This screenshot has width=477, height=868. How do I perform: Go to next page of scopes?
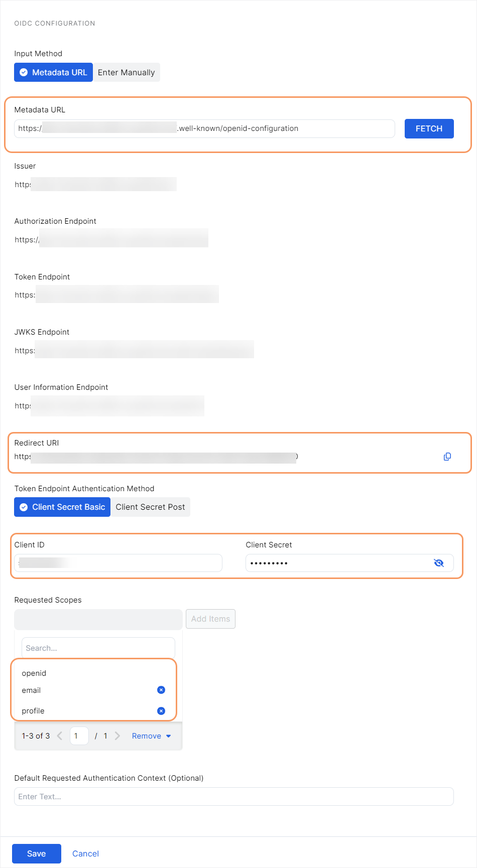(x=117, y=736)
